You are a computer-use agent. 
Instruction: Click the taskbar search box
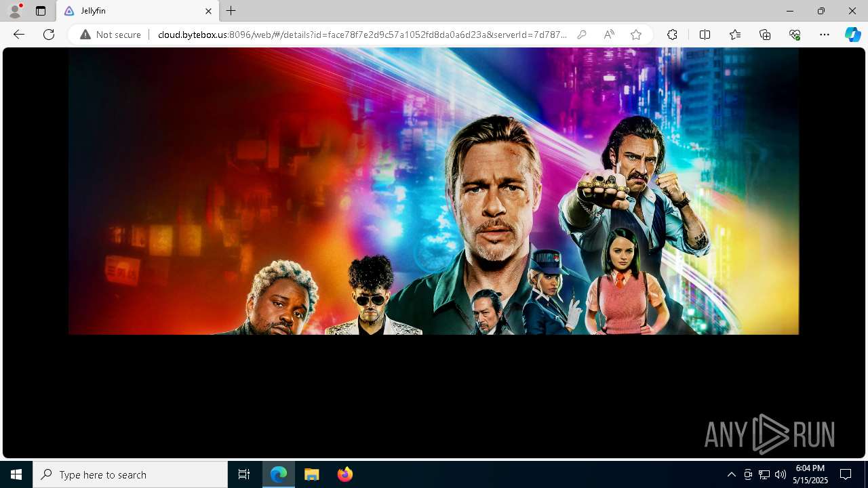click(130, 474)
